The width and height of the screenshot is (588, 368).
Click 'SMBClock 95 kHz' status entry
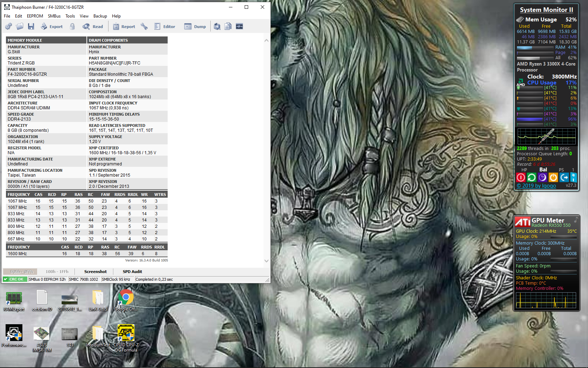116,279
